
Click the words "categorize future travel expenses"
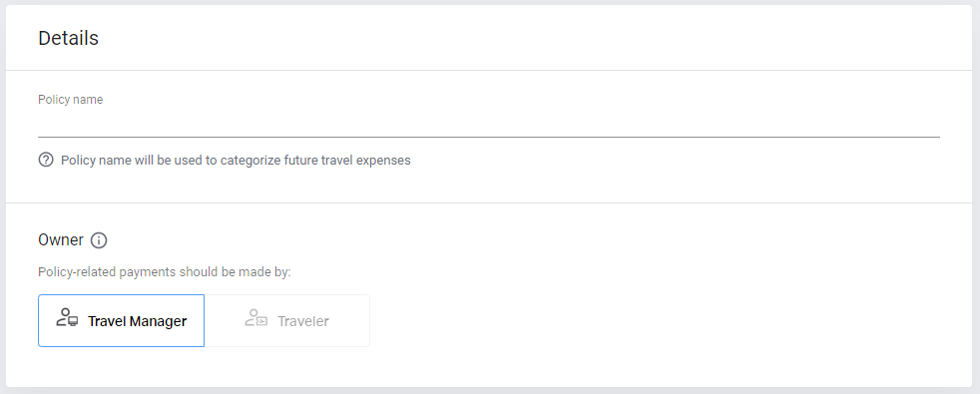[x=316, y=160]
